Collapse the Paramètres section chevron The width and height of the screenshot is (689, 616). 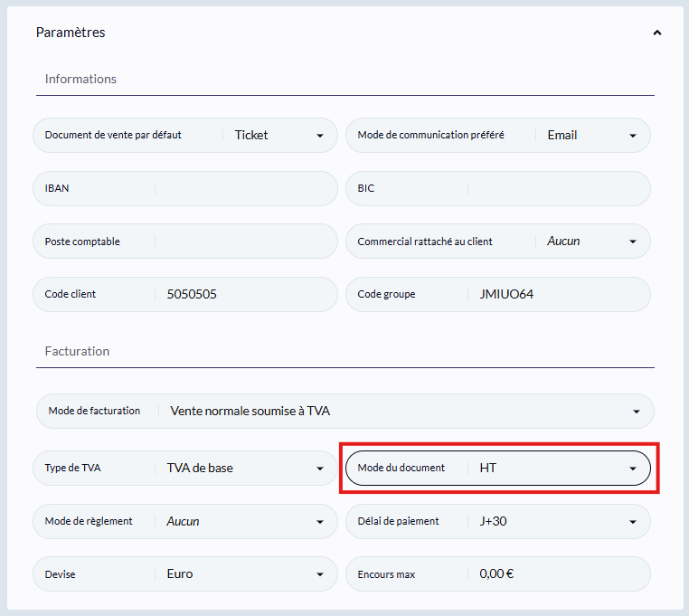click(657, 33)
